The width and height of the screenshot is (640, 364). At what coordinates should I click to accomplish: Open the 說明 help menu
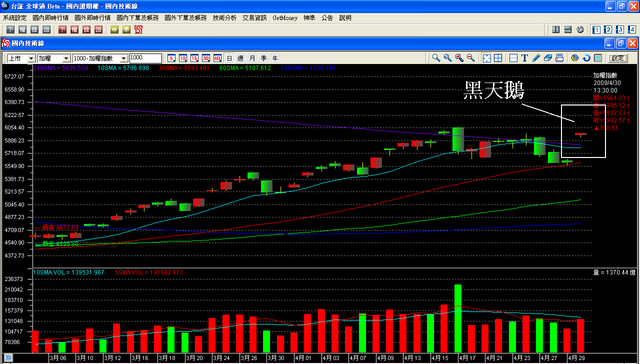[345, 18]
